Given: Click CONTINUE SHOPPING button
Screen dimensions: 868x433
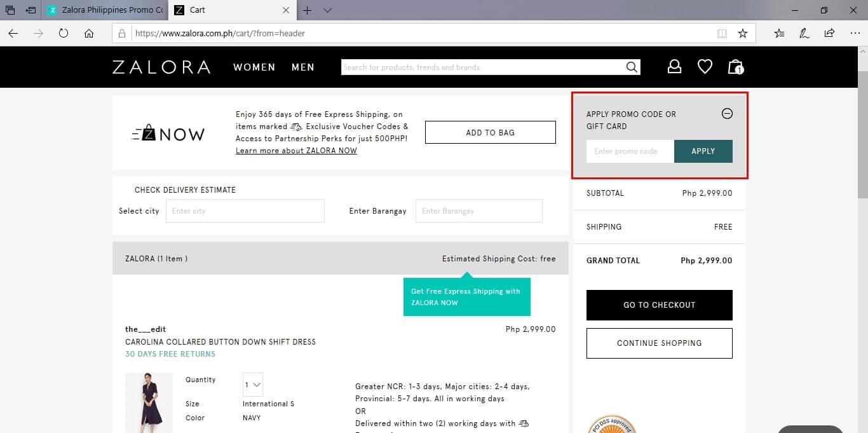Looking at the screenshot, I should (660, 343).
